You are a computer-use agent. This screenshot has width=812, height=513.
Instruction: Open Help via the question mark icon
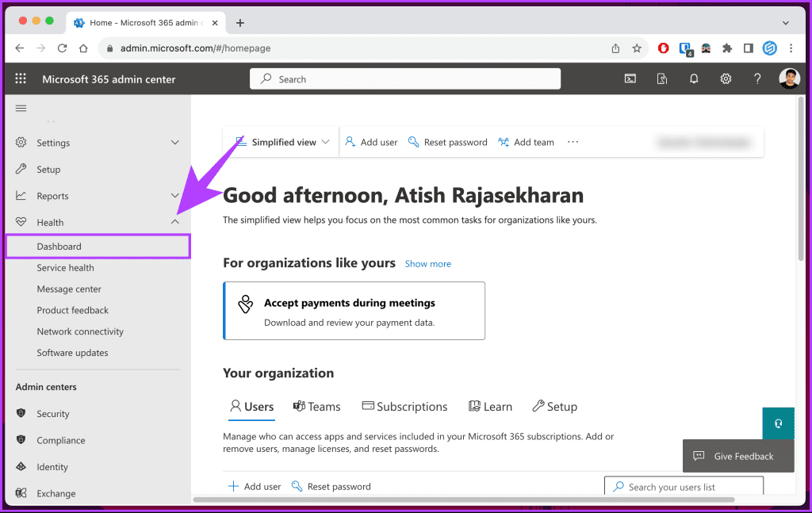pyautogui.click(x=757, y=78)
